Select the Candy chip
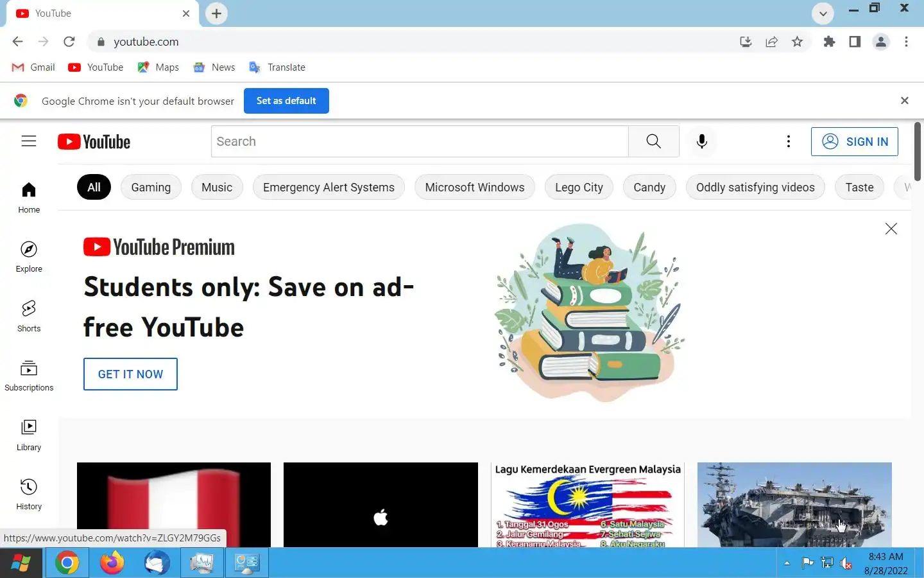Screen dimensions: 924x578 649,188
